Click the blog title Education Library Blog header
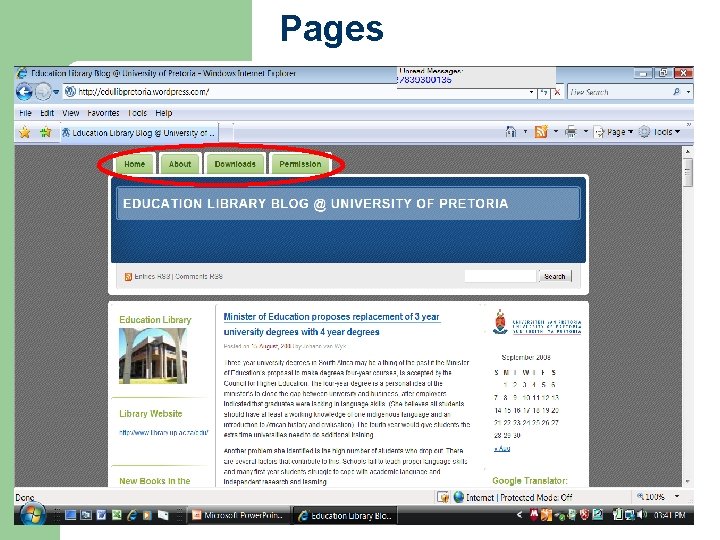 tap(315, 203)
